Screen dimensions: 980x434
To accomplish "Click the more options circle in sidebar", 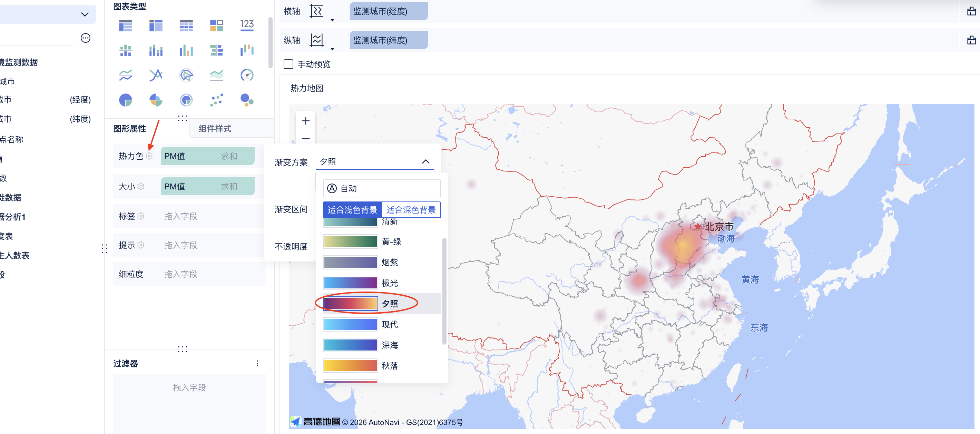I will point(86,38).
